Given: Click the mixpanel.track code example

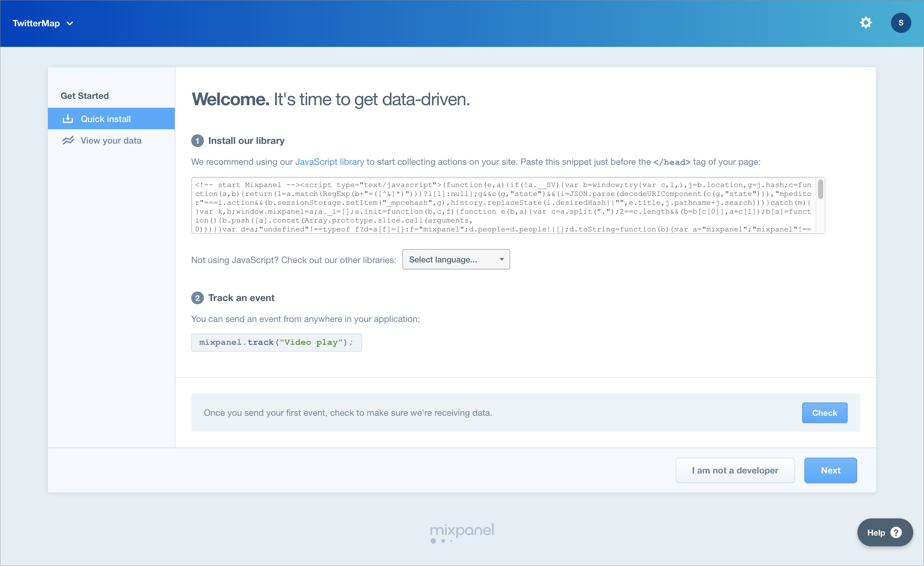Looking at the screenshot, I should coord(277,342).
